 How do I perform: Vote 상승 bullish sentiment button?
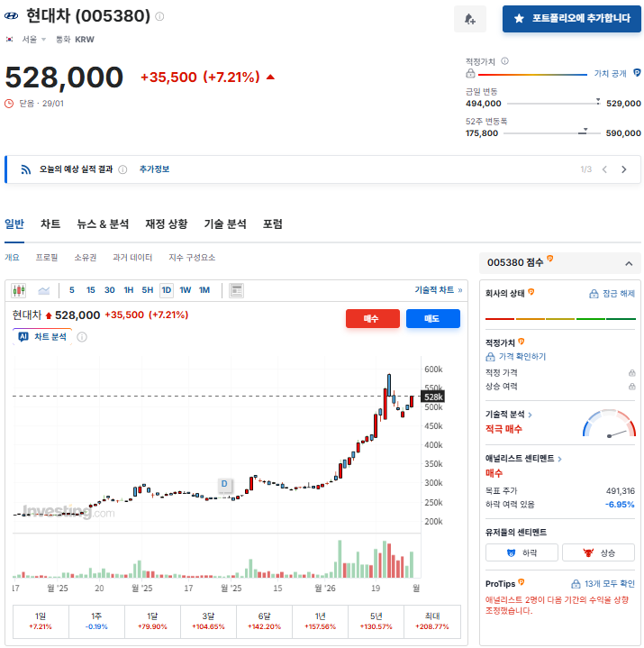point(599,553)
